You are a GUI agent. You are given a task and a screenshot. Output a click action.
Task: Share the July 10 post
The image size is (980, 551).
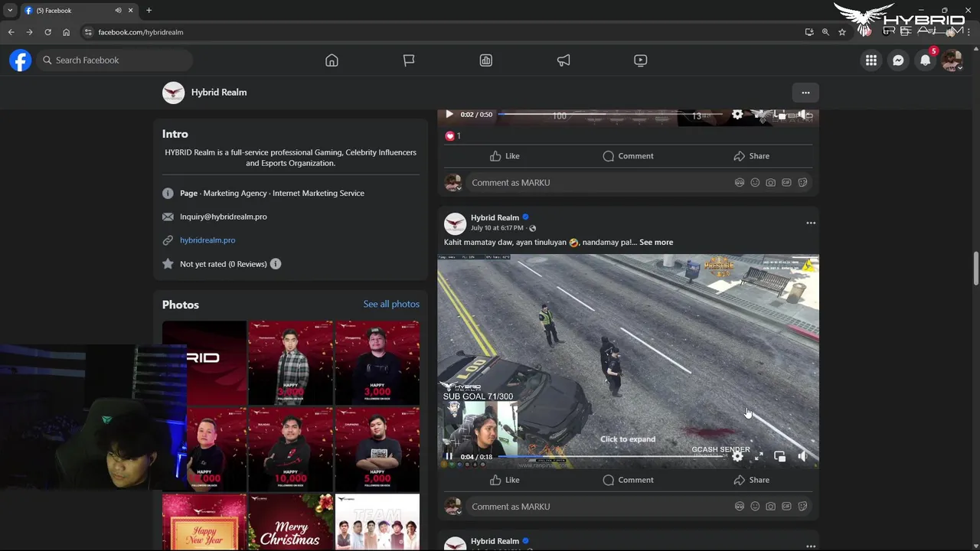pos(751,480)
